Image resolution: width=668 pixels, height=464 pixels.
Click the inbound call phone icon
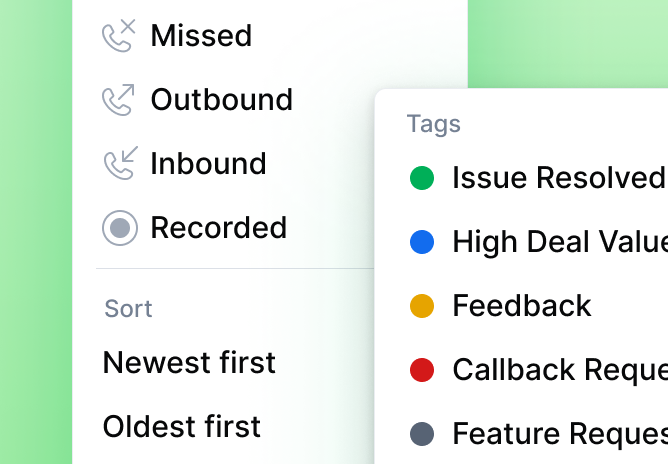coord(119,164)
